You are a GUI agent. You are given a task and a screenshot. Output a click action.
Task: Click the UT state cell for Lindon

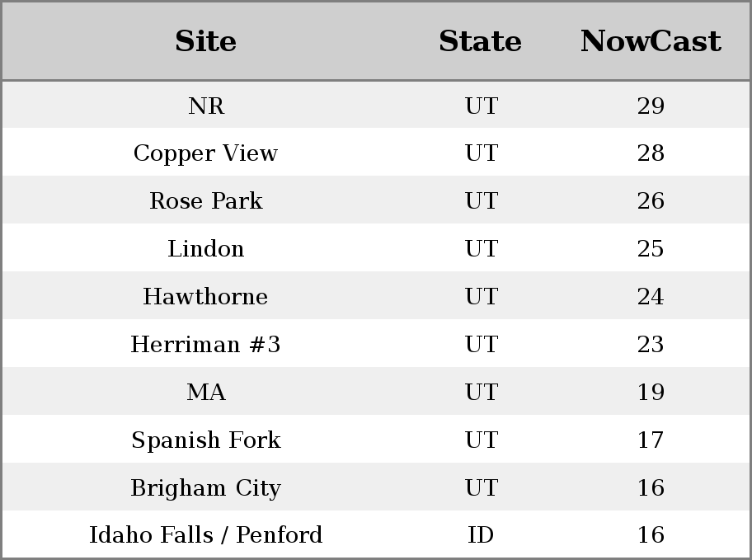(x=481, y=249)
